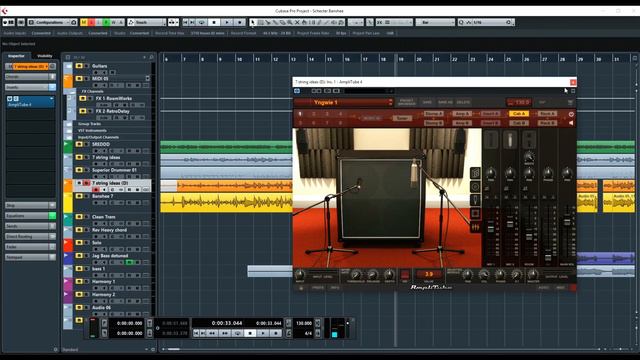Open the Touch automation mode dropdown
Image resolution: width=640 pixels, height=360 pixels.
(x=147, y=22)
